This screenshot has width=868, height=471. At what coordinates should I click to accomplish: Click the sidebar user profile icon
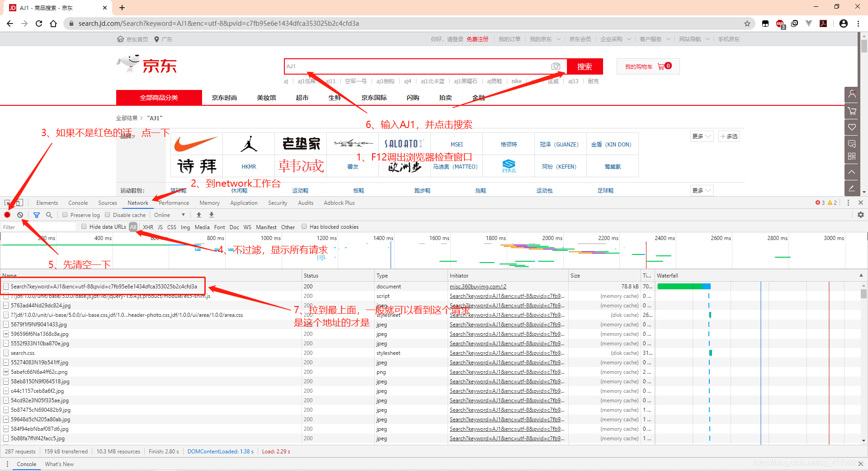(x=852, y=94)
